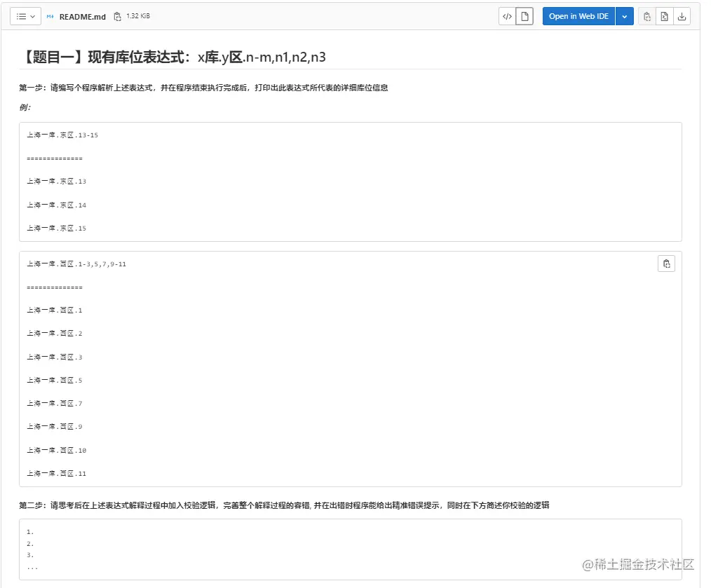
Task: Click the 上海一库.西区.1-3,5,7,9-11 expression line
Action: (x=76, y=264)
